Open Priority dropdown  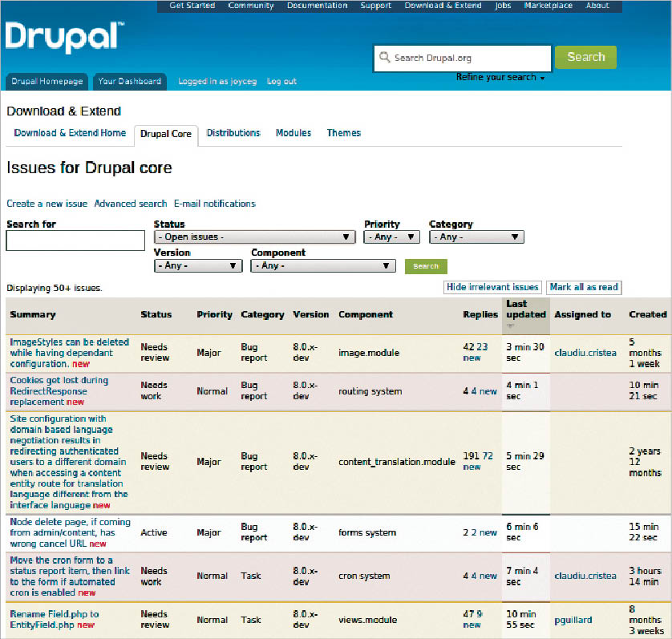tap(391, 237)
